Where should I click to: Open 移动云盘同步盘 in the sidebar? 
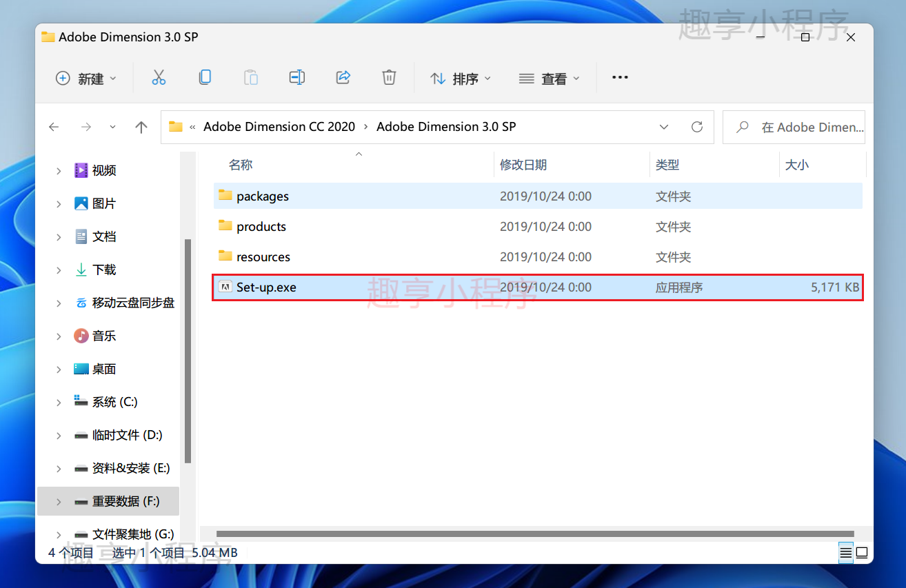pyautogui.click(x=134, y=303)
